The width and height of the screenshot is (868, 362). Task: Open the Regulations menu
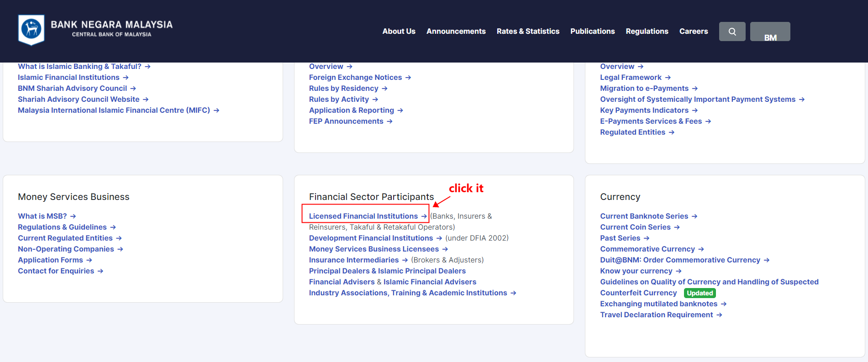click(x=647, y=31)
